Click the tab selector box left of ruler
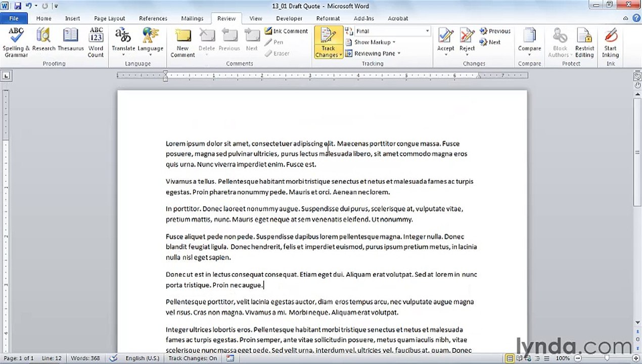This screenshot has height=364, width=642. (6, 76)
